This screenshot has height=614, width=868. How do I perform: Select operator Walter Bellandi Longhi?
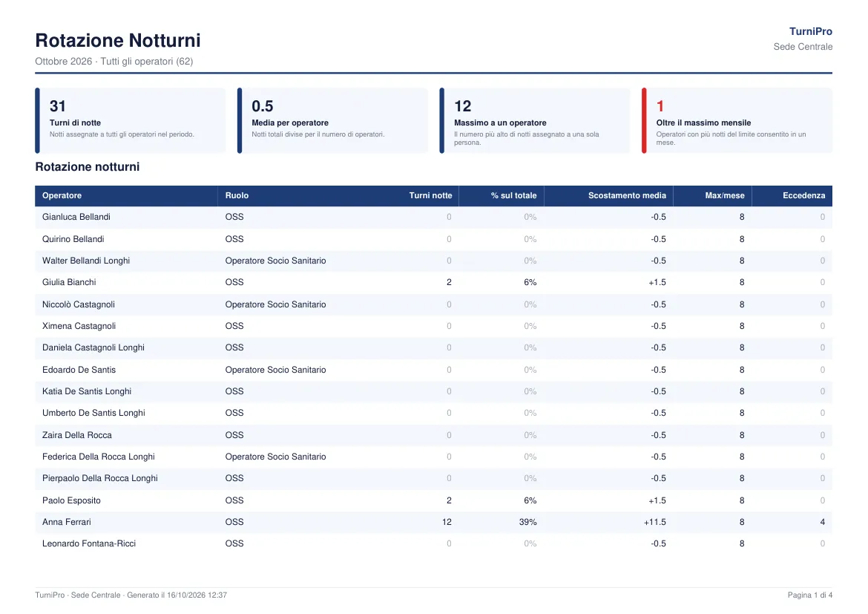(86, 261)
